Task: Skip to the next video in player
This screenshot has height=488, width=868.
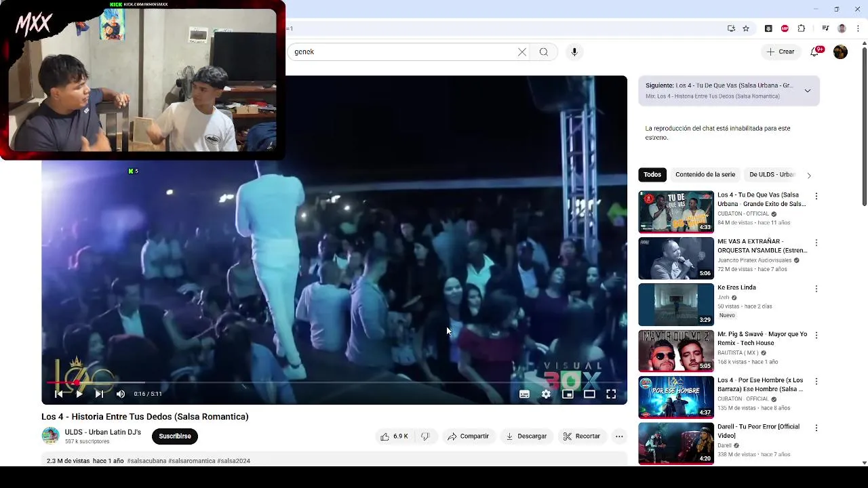Action: pyautogui.click(x=99, y=394)
